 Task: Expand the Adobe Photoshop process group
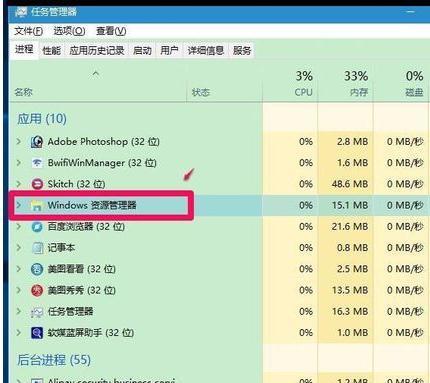pos(19,142)
